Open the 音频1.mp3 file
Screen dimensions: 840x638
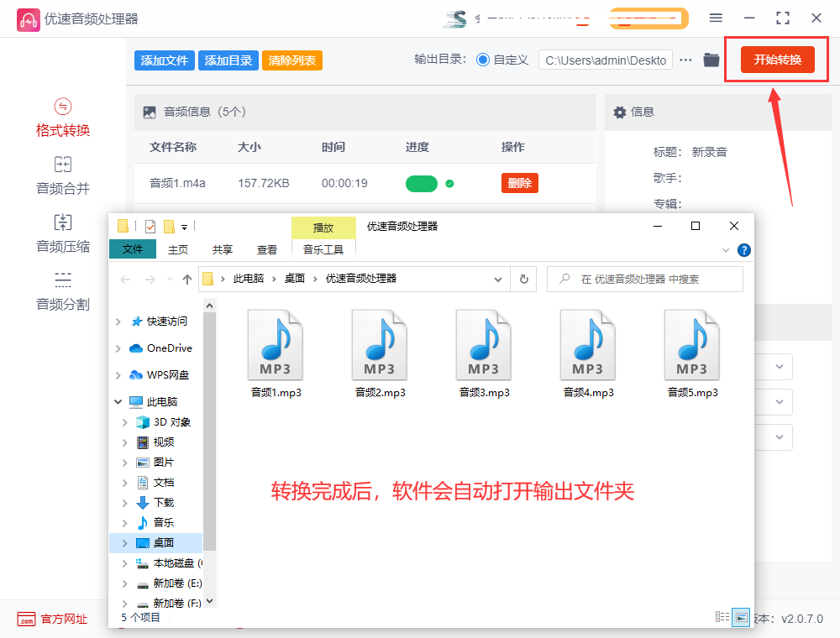tap(276, 353)
